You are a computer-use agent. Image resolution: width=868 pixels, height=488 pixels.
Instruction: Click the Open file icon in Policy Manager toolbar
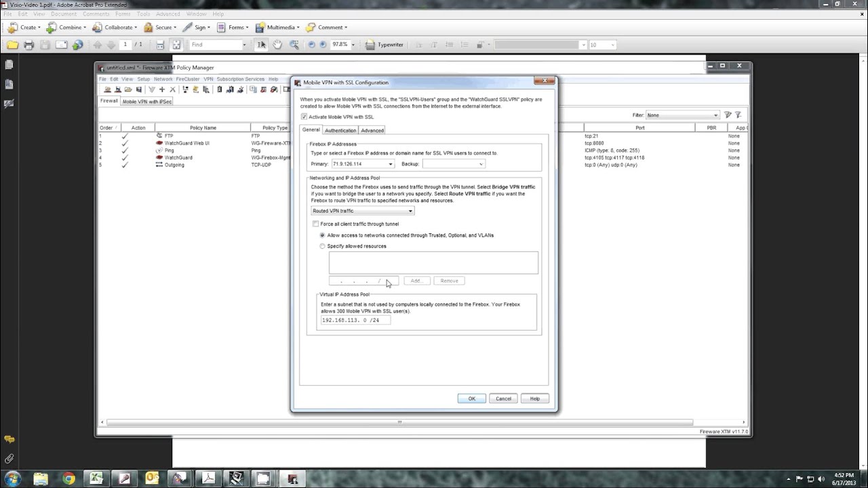128,89
